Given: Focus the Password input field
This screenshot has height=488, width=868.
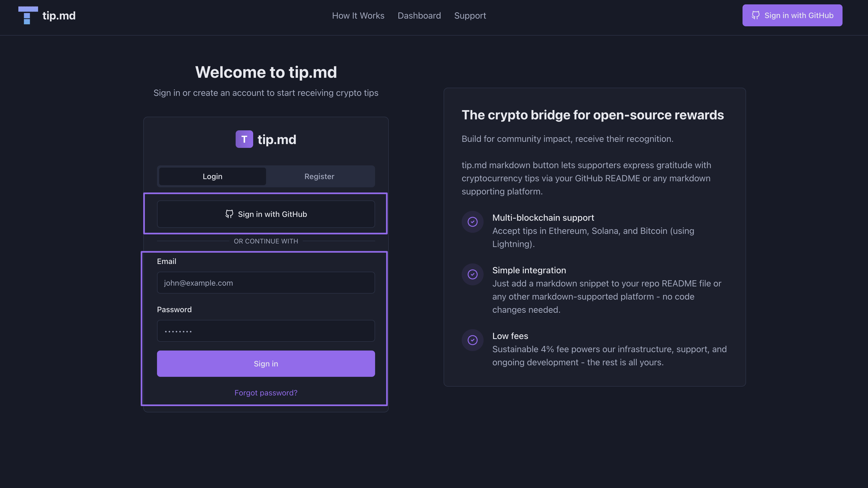Looking at the screenshot, I should 265,331.
